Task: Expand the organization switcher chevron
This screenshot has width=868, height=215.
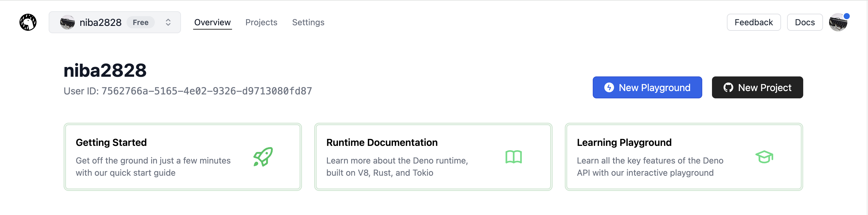Action: point(168,22)
